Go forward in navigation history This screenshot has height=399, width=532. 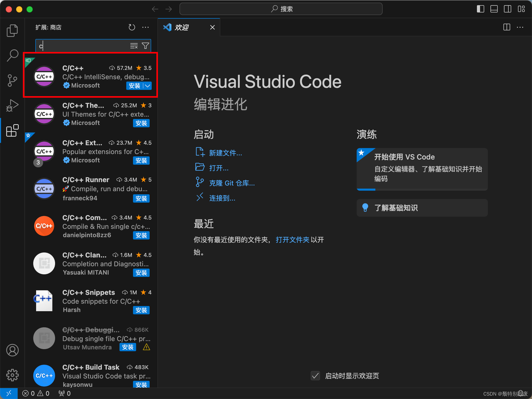(169, 9)
